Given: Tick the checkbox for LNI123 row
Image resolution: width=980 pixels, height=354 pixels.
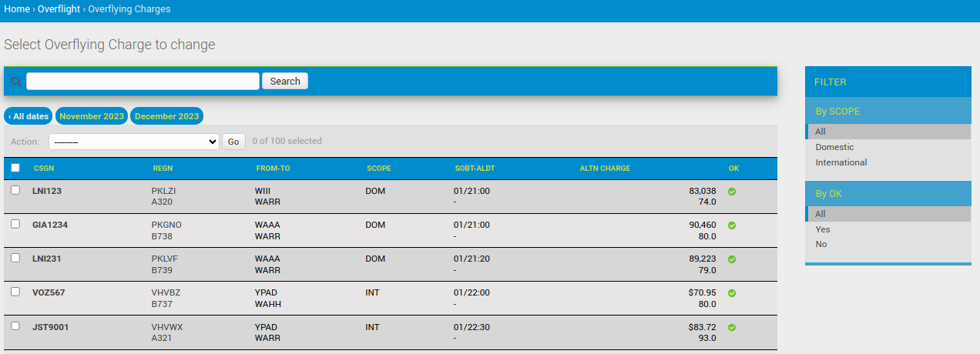Looking at the screenshot, I should tap(15, 190).
